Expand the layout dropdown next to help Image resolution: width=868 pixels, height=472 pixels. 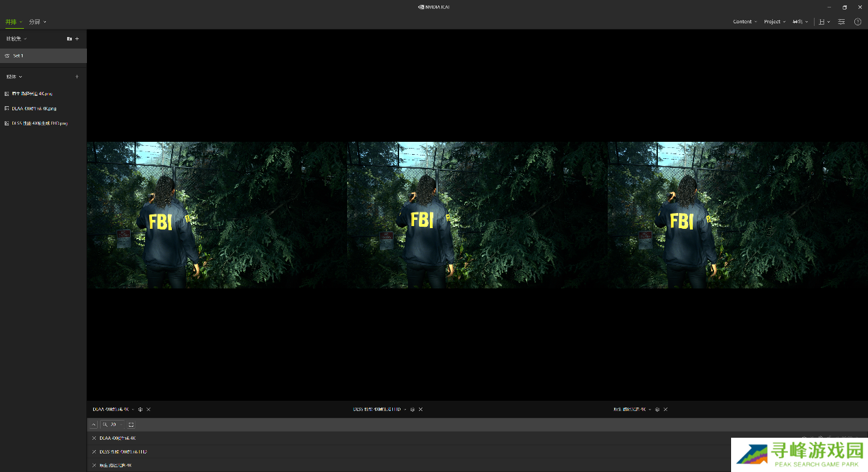coord(824,22)
